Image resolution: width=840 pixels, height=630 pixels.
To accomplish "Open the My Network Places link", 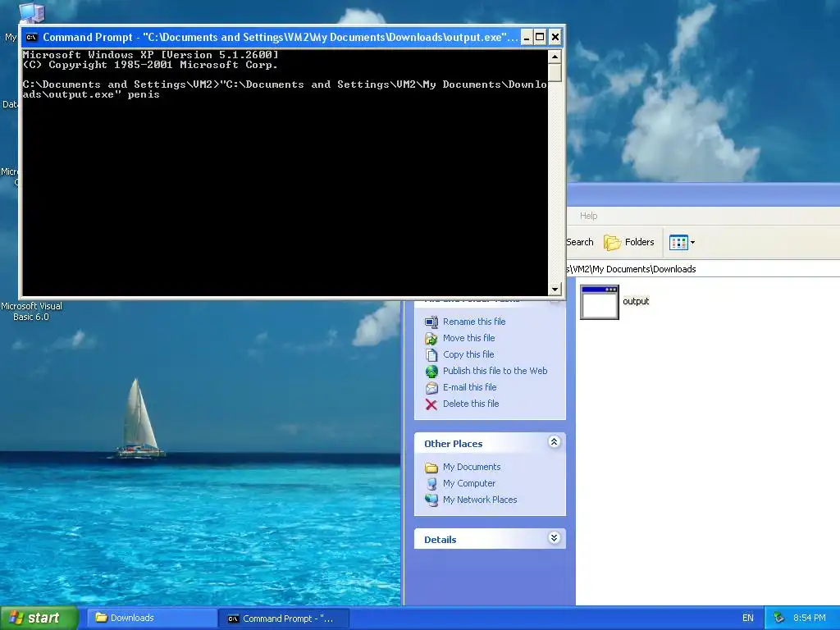I will [x=480, y=500].
